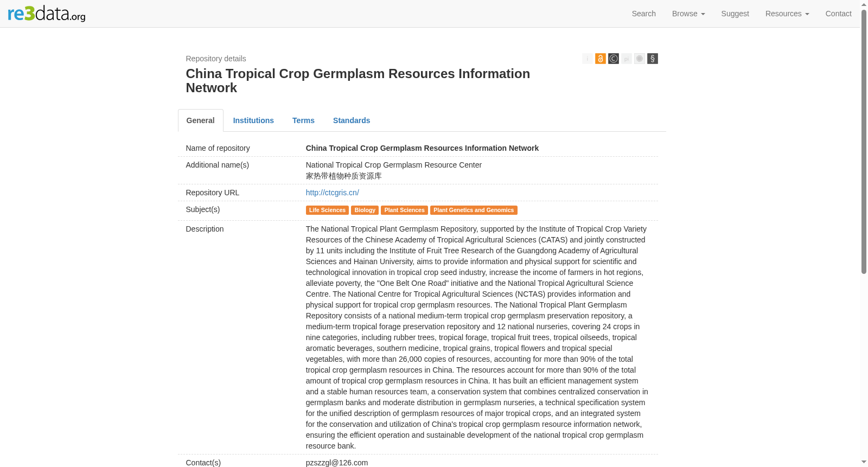Viewport: 868px width, 467px height.
Task: Click the dark section-sign policy icon
Action: (652, 59)
